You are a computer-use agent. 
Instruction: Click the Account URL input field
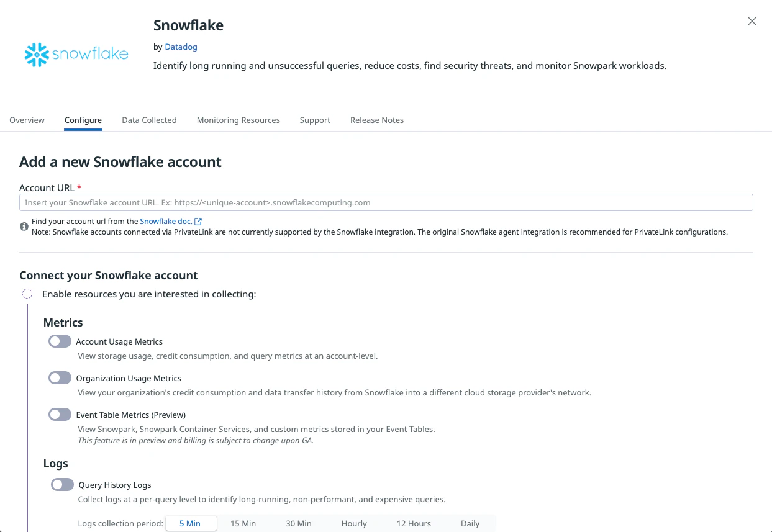coord(386,203)
